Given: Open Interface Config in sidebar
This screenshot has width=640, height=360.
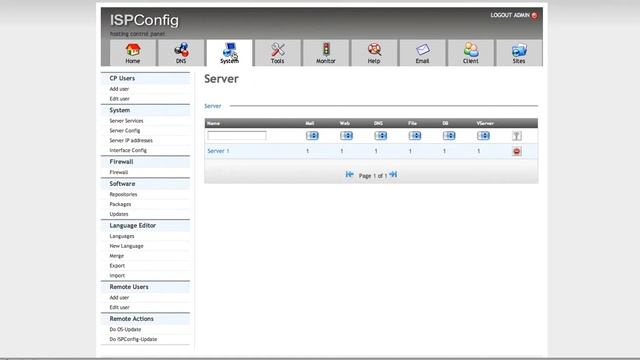Looking at the screenshot, I should click(x=128, y=150).
